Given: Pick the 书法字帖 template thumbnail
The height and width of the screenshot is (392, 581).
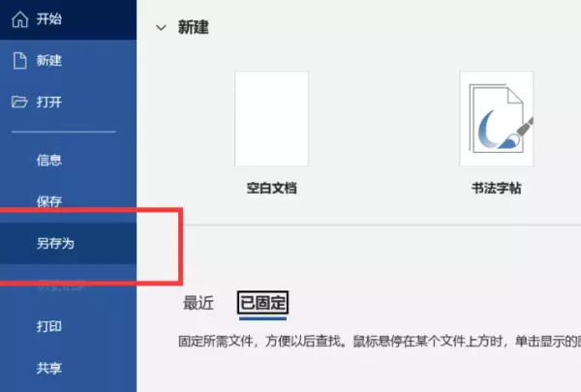Looking at the screenshot, I should coord(497,118).
